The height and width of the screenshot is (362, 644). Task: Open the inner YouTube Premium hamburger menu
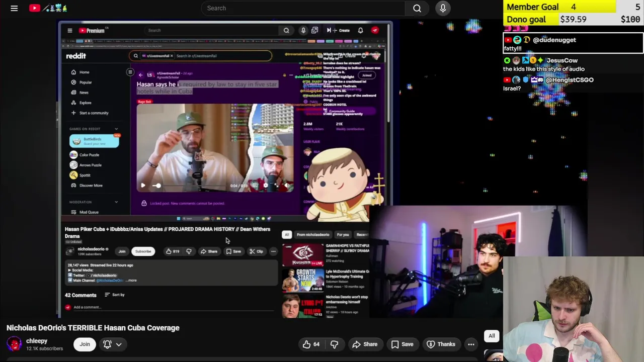pyautogui.click(x=70, y=30)
